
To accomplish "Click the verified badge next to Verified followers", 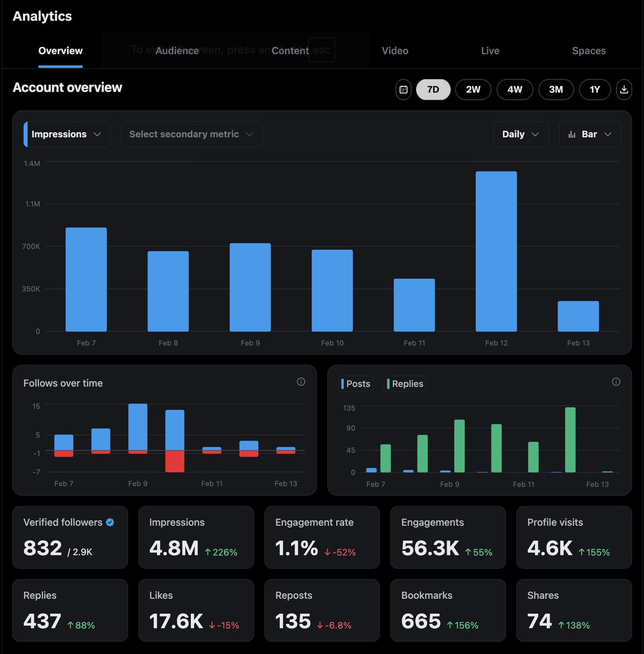I will (110, 522).
